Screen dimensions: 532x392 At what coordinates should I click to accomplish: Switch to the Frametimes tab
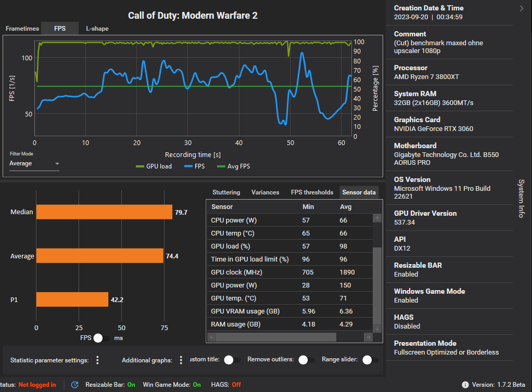click(22, 29)
